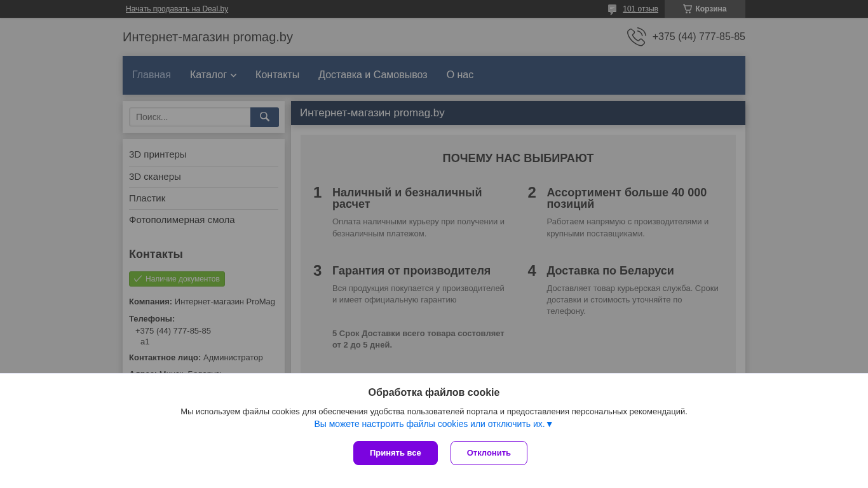The height and width of the screenshot is (488, 868).
Task: Click Ассортимент больше 40 000 позиций heading
Action: 627,198
